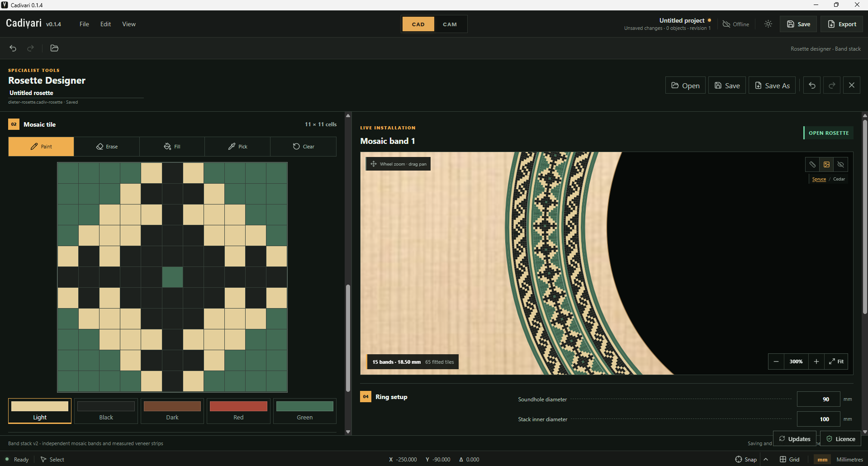Toggle Snap in the status bar
Viewport: 868px width, 466px height.
[x=746, y=459]
